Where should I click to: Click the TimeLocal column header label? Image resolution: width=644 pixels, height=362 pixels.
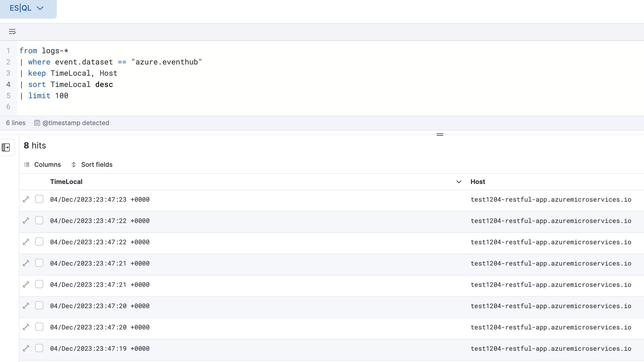66,182
